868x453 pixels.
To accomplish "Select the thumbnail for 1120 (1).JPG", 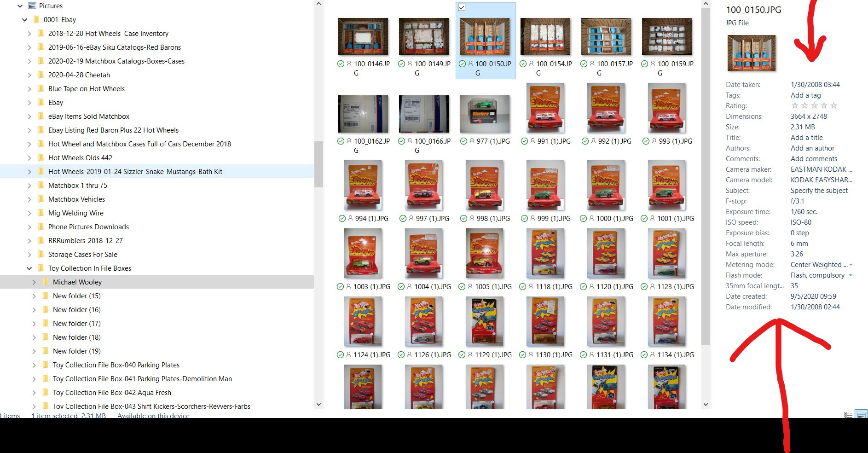I will [606, 254].
